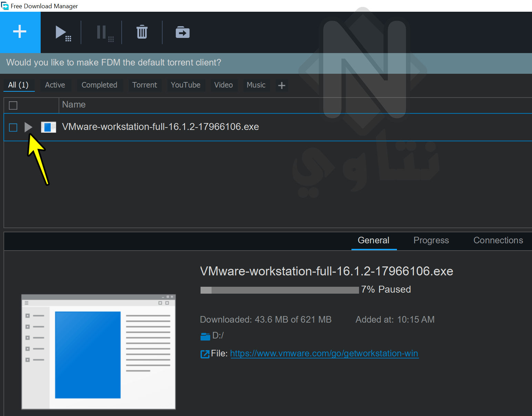Click the D:/ save path text
The image size is (532, 416).
pos(218,335)
